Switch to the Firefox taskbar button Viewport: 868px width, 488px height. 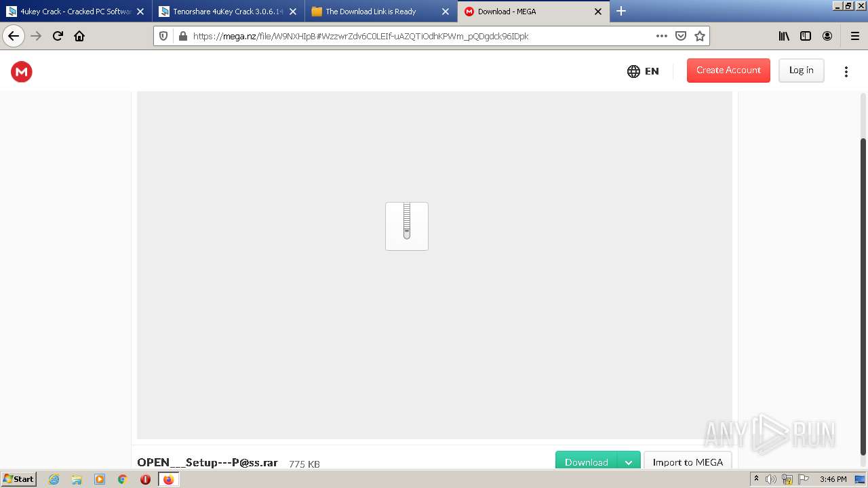[x=168, y=479]
